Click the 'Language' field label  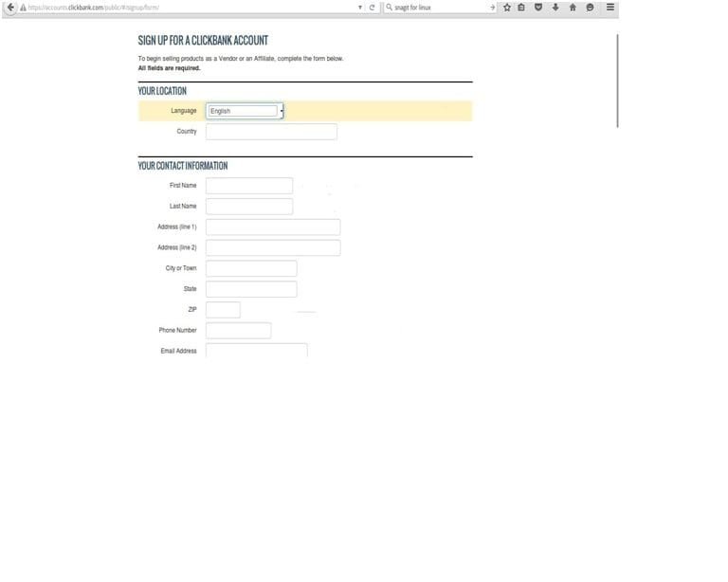coord(183,111)
